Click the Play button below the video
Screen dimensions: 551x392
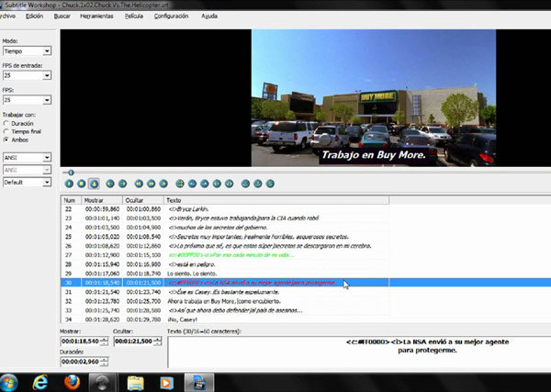(69, 184)
